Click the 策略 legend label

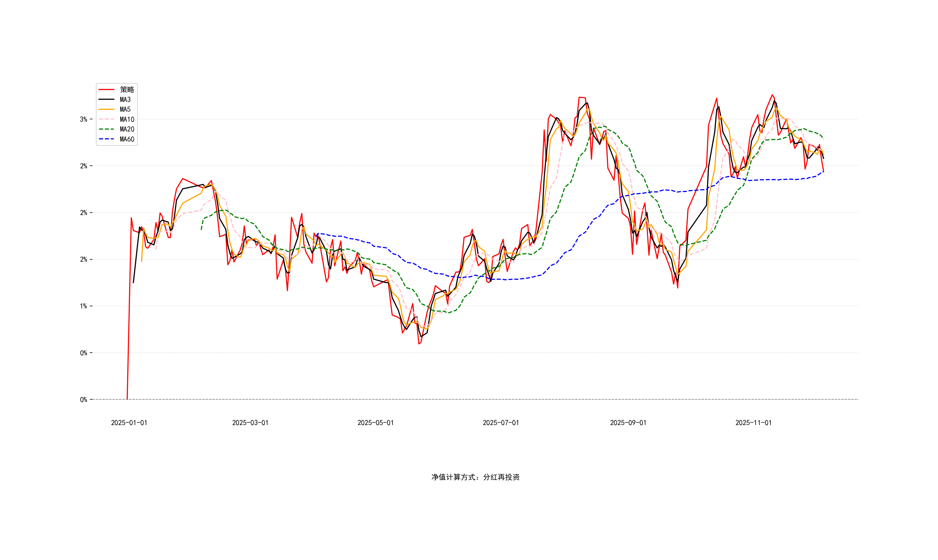(127, 89)
